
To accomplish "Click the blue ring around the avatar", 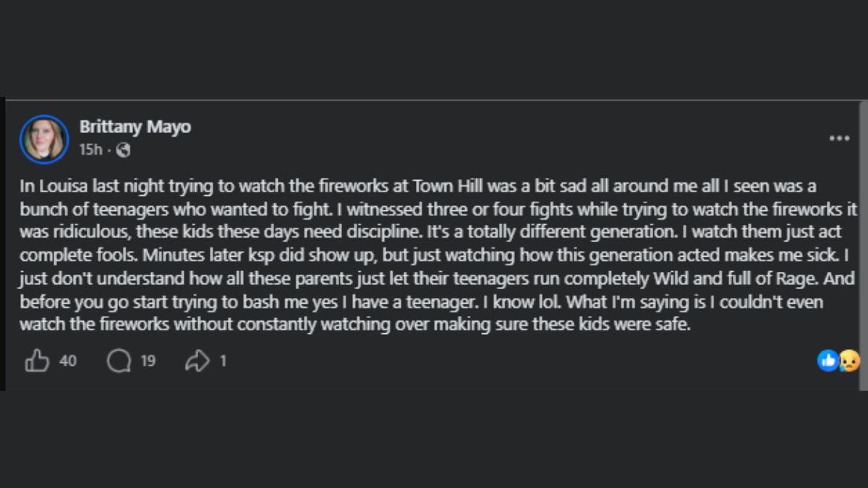I will [44, 139].
